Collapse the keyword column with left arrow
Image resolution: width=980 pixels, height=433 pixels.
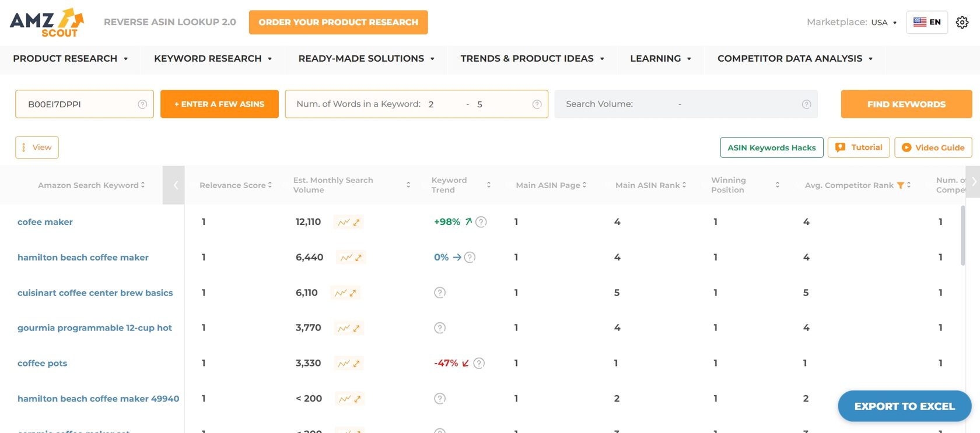click(174, 185)
